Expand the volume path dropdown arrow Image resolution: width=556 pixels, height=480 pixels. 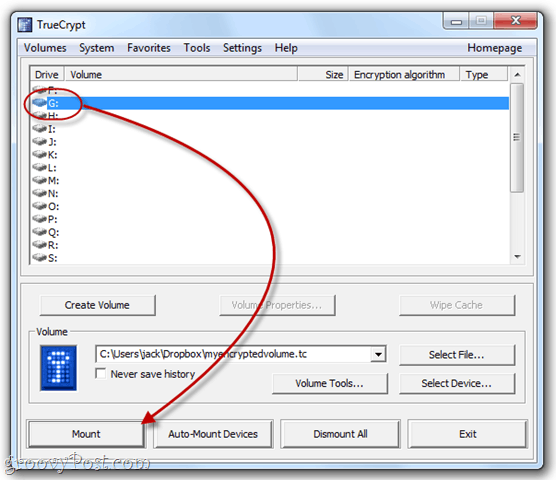pos(378,354)
